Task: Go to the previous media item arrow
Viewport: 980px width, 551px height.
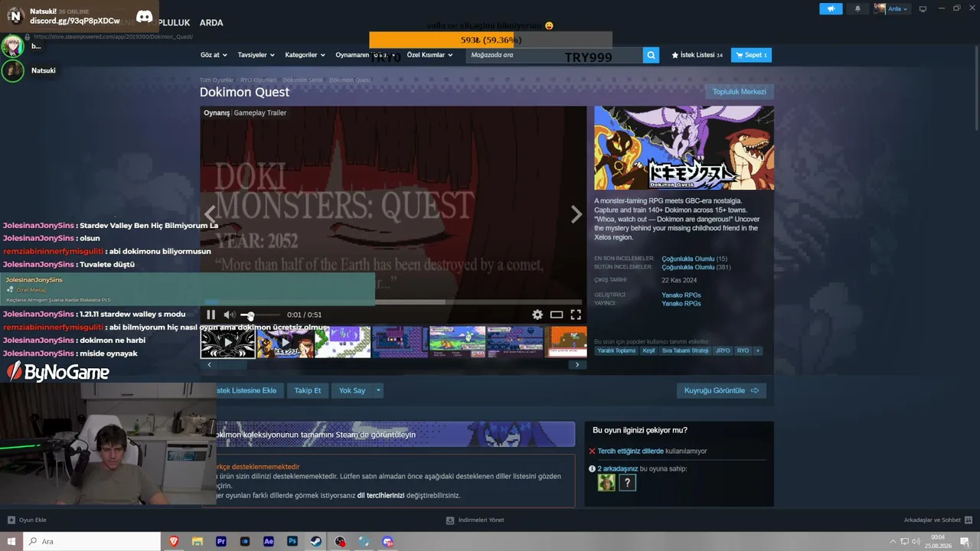Action: (x=210, y=215)
